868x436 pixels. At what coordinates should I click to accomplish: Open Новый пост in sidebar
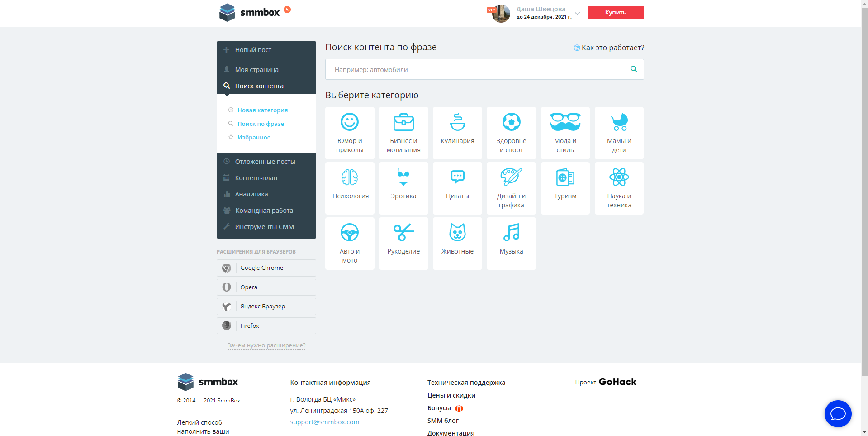click(x=266, y=50)
